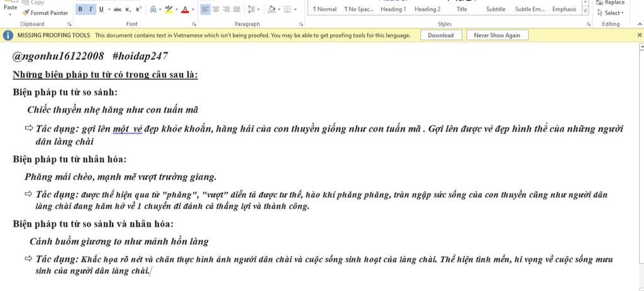This screenshot has width=644, height=291.
Task: Click heading 'Biện pháp tu từ so sánh:'
Action: 65,92
